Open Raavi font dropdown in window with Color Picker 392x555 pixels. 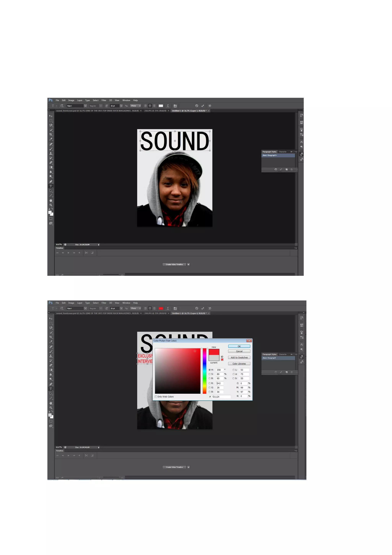[85, 309]
